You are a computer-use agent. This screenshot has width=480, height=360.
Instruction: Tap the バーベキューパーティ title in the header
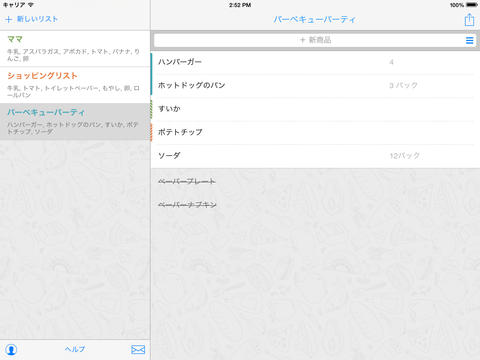tap(315, 20)
